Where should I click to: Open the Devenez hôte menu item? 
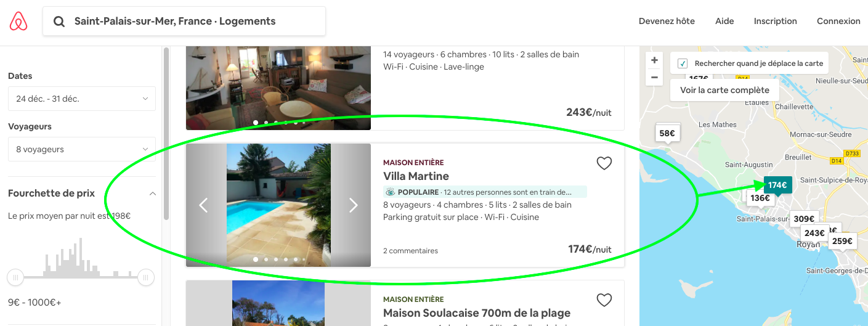click(x=667, y=21)
